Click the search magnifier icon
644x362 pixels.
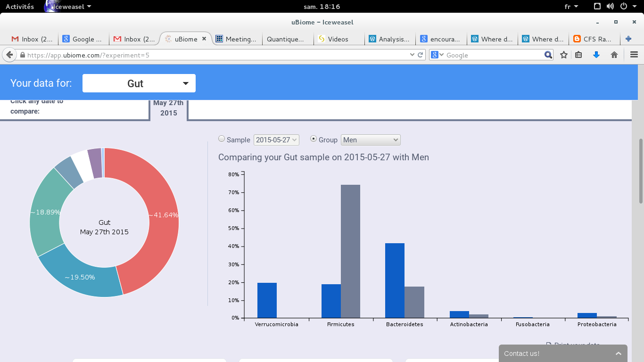548,55
